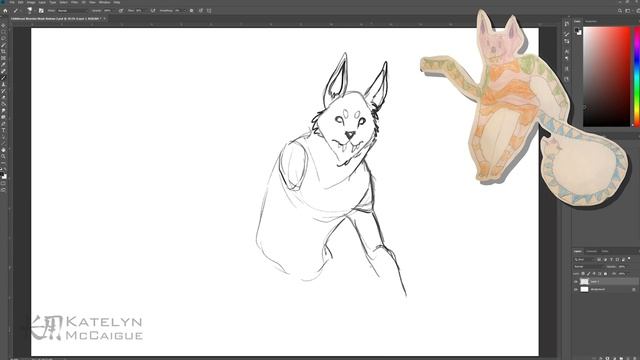Select the History Brush tool
640x360 pixels.
click(x=4, y=91)
